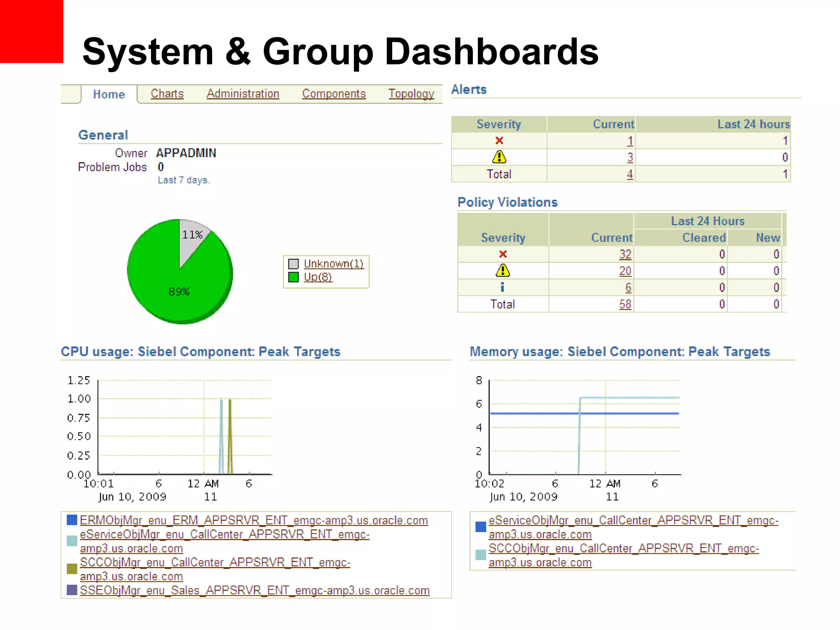Click blue eServiceObjMgr swatch in Memory legend
The width and height of the screenshot is (840, 630).
480,527
